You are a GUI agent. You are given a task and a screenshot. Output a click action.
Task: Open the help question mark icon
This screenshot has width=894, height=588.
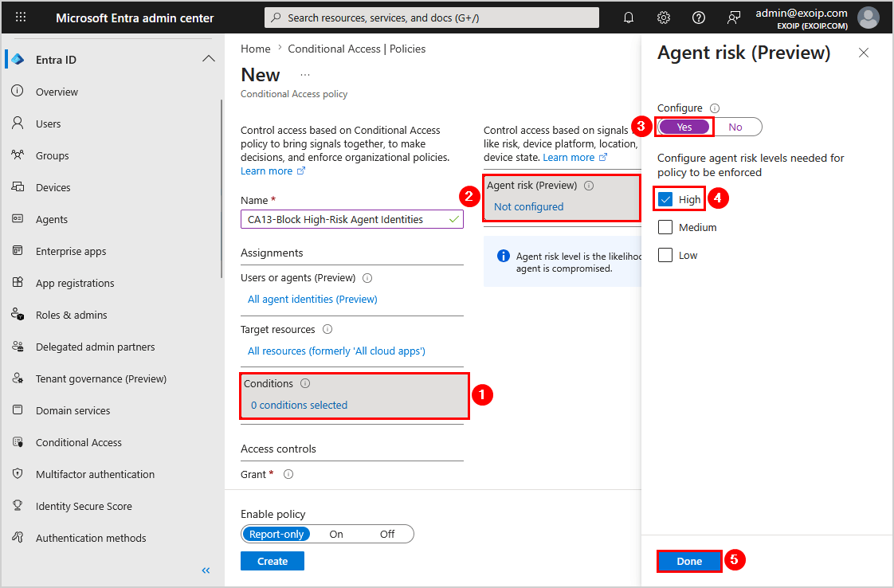click(699, 18)
